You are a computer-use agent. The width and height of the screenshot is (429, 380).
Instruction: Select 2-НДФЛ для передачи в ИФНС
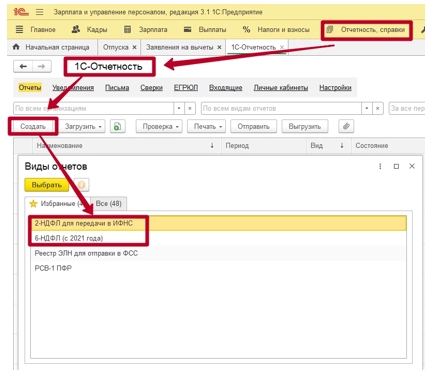click(x=219, y=223)
